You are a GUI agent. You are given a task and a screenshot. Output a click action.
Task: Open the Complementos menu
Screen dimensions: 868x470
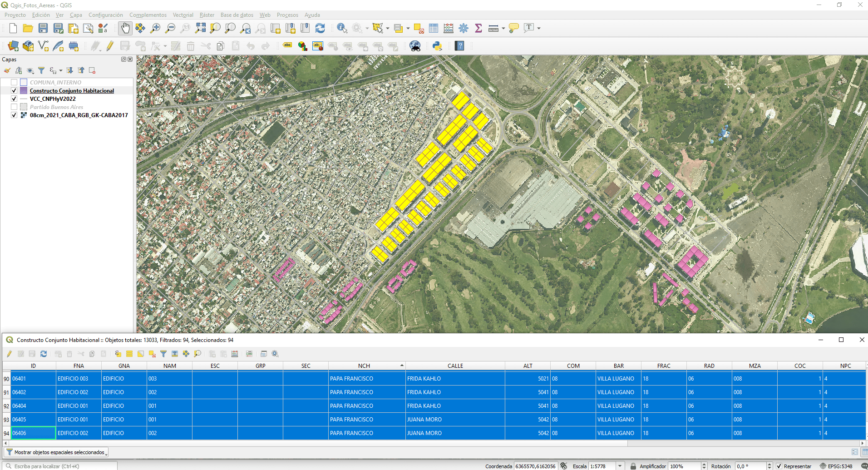[148, 15]
